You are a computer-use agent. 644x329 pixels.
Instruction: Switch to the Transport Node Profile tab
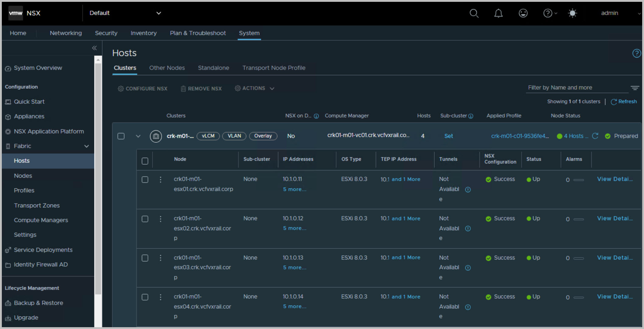point(274,68)
